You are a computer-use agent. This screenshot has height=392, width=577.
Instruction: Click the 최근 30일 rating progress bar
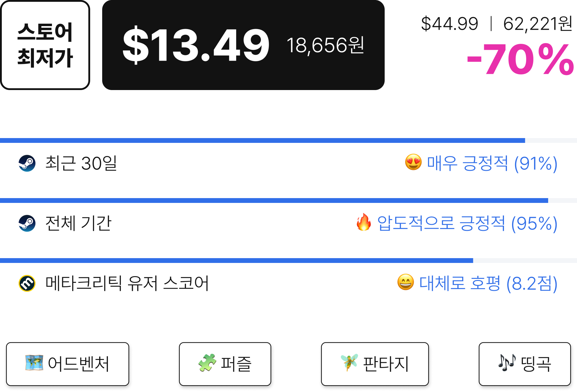[x=288, y=140]
